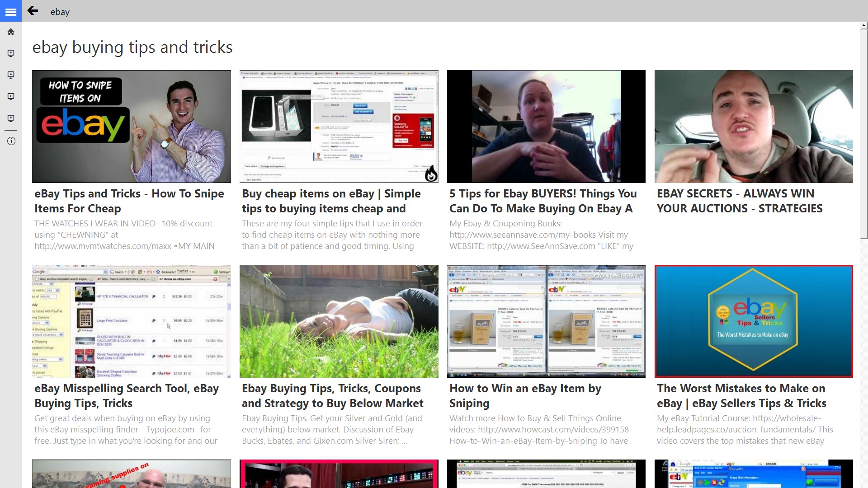Click title 'EBAY SECRETS - ALWAYS WIN YOUR AUCTIONS'
This screenshot has height=488, width=868.
pos(740,201)
